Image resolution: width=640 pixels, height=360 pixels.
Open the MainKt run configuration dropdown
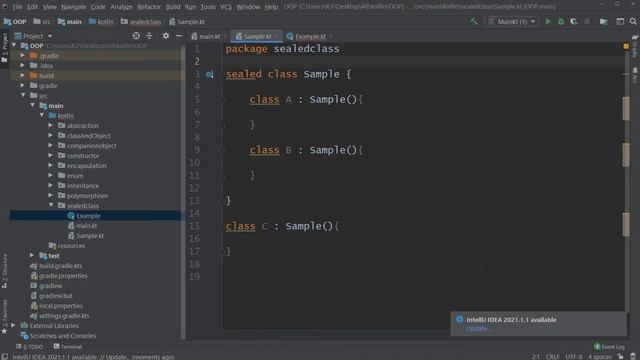coord(512,21)
